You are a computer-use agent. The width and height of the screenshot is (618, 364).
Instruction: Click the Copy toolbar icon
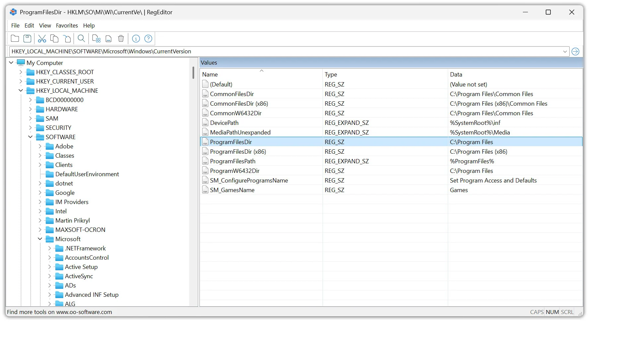[x=54, y=38]
